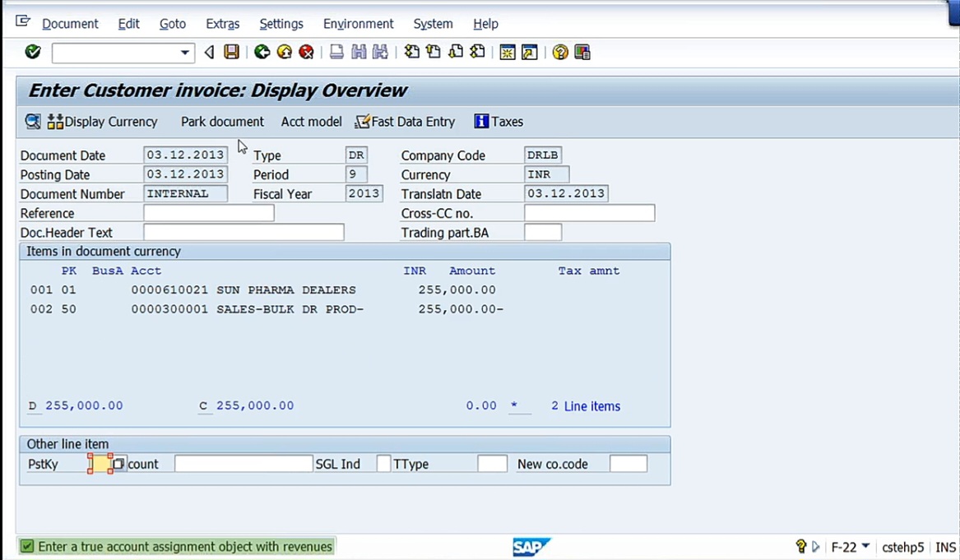Screen dimensions: 960x560
Task: Click the green Enter checkmark icon
Action: tap(33, 52)
